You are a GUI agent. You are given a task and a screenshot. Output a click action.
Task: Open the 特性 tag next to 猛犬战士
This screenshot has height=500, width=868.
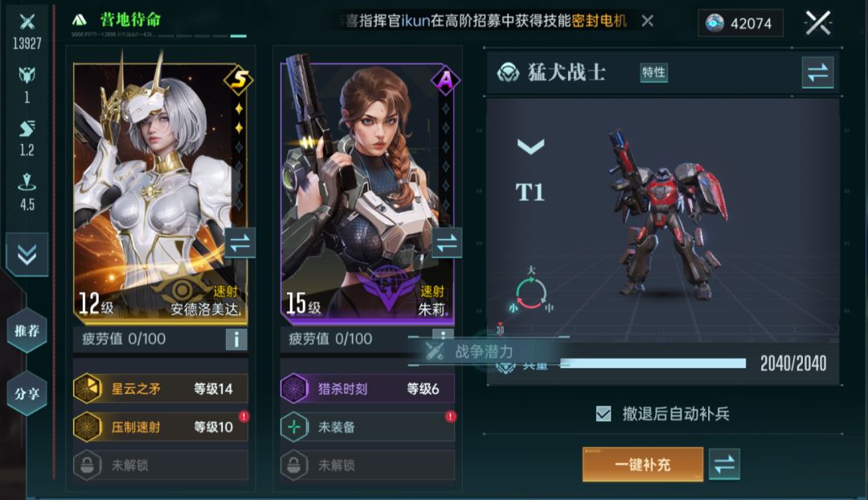click(x=653, y=72)
